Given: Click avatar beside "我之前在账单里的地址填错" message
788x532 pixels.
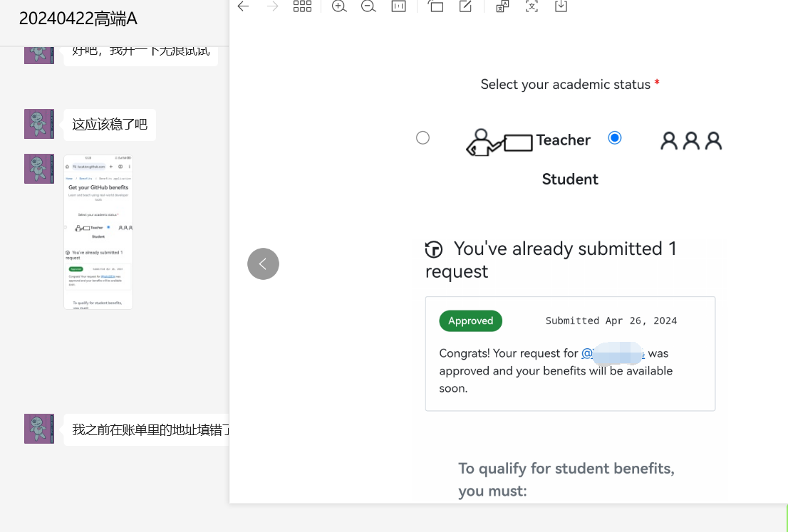Looking at the screenshot, I should coord(39,429).
